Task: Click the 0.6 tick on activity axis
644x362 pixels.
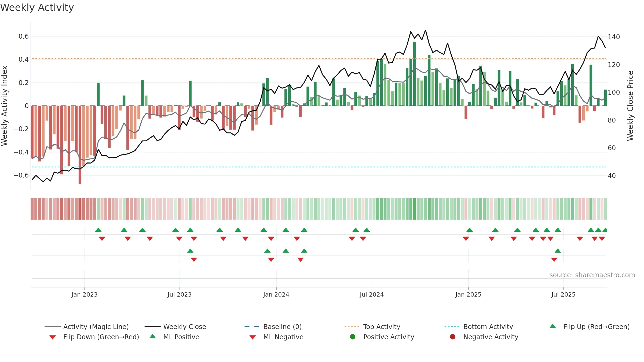Action: click(24, 36)
